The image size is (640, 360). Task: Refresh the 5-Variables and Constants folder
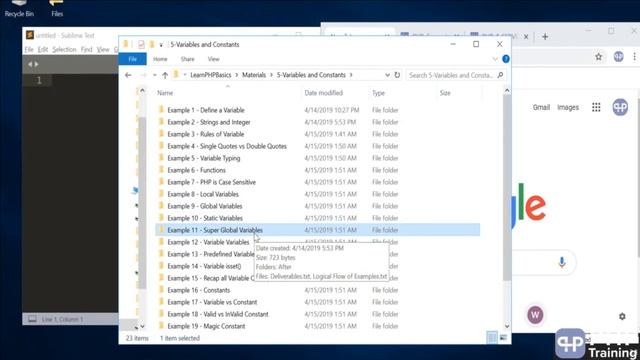click(x=397, y=75)
